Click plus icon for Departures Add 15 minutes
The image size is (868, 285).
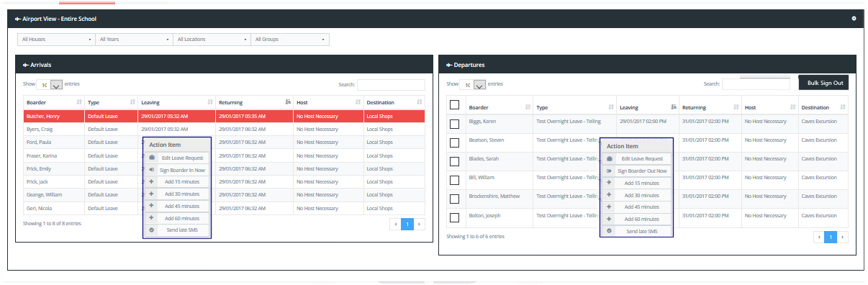[x=610, y=183]
